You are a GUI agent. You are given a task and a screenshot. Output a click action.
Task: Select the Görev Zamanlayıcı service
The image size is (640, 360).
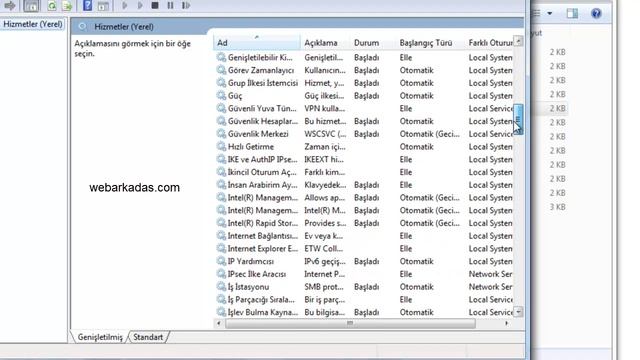pyautogui.click(x=363, y=70)
